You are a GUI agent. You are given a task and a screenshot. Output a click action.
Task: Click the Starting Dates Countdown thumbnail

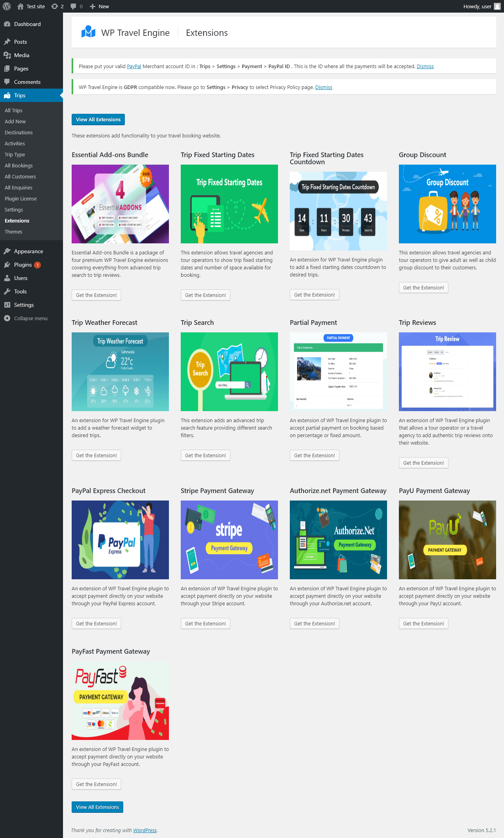tap(338, 211)
